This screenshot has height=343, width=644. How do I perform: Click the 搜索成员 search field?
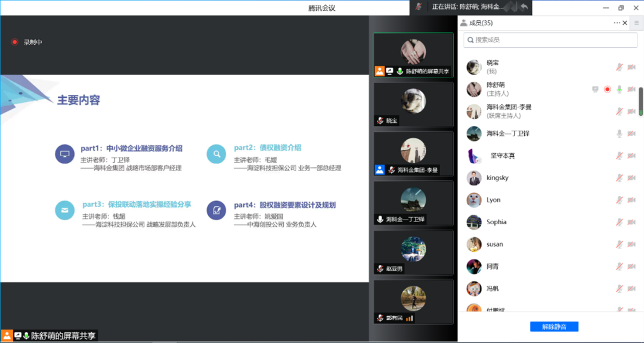(550, 40)
